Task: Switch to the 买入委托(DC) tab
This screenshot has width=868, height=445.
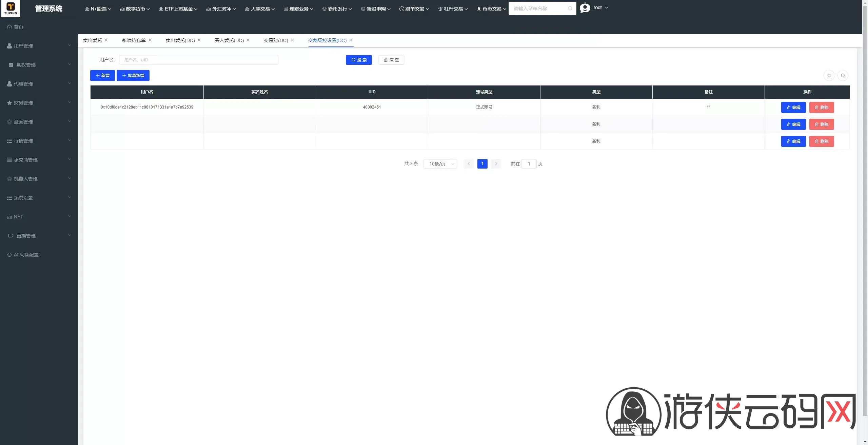Action: coord(229,40)
